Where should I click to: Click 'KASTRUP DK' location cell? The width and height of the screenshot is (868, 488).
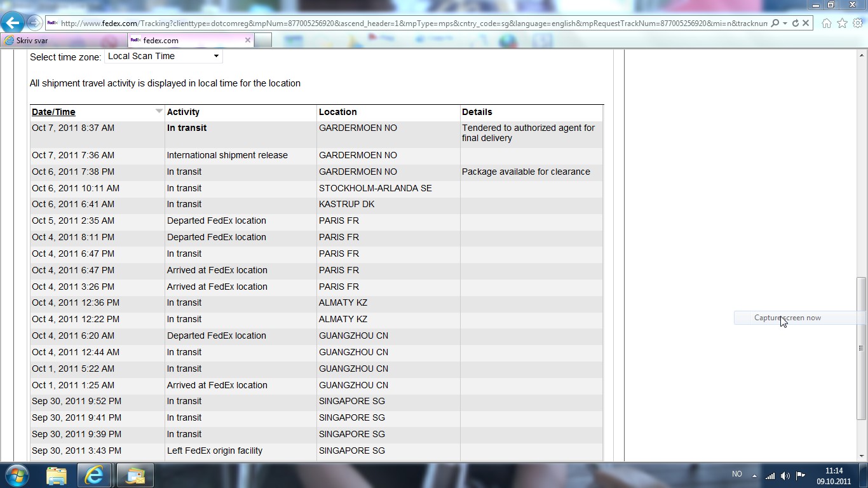346,204
